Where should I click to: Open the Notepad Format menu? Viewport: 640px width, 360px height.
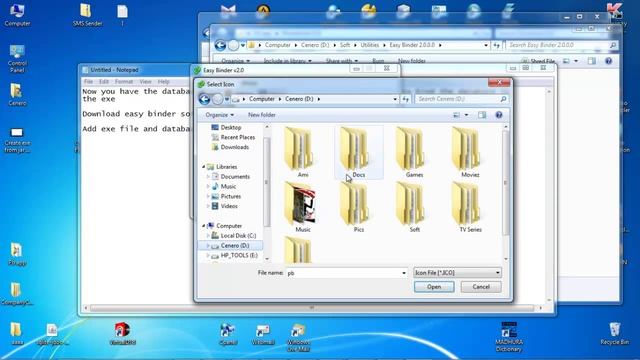[124, 82]
